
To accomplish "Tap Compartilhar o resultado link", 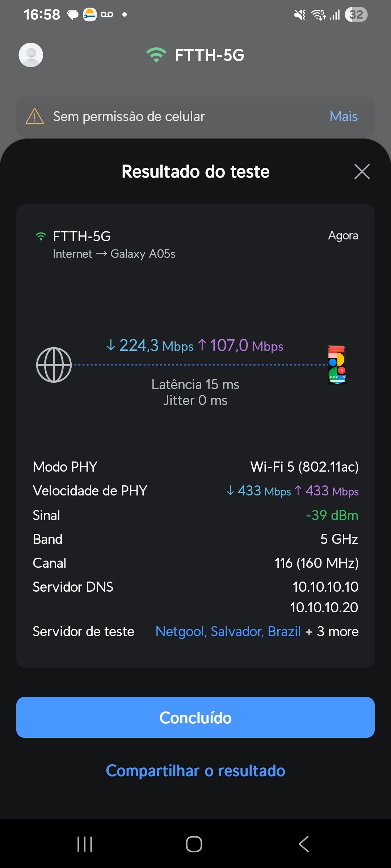I will 195,771.
